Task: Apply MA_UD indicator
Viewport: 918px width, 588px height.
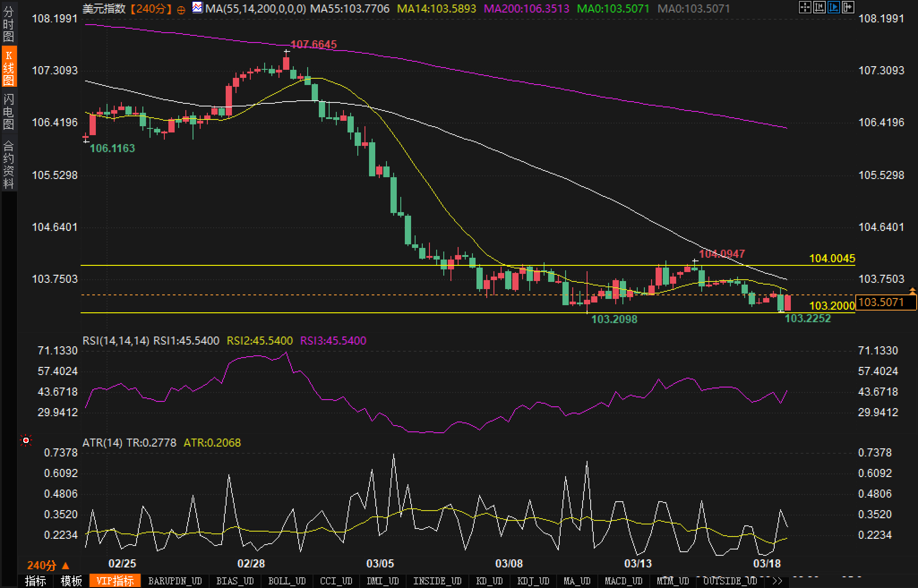Action: tap(577, 581)
